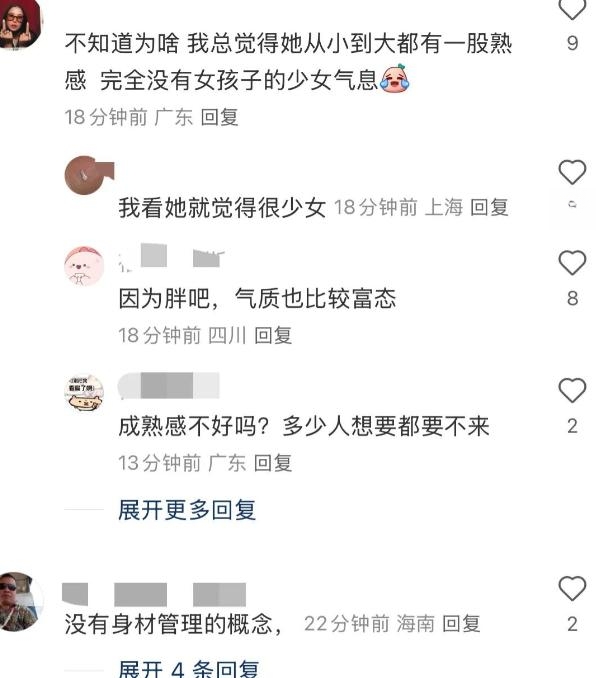Open the brown round avatar profile

(x=85, y=175)
